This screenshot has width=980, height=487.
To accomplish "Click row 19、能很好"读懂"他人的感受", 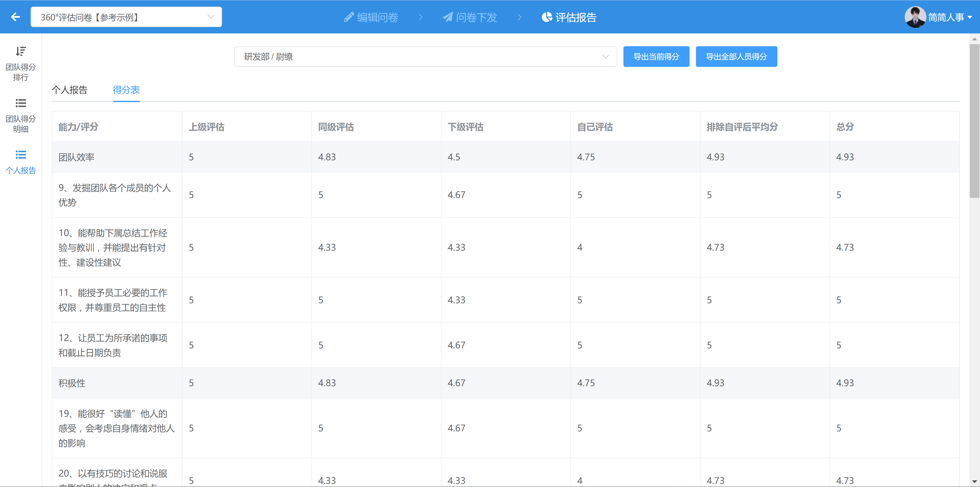I will click(x=506, y=428).
